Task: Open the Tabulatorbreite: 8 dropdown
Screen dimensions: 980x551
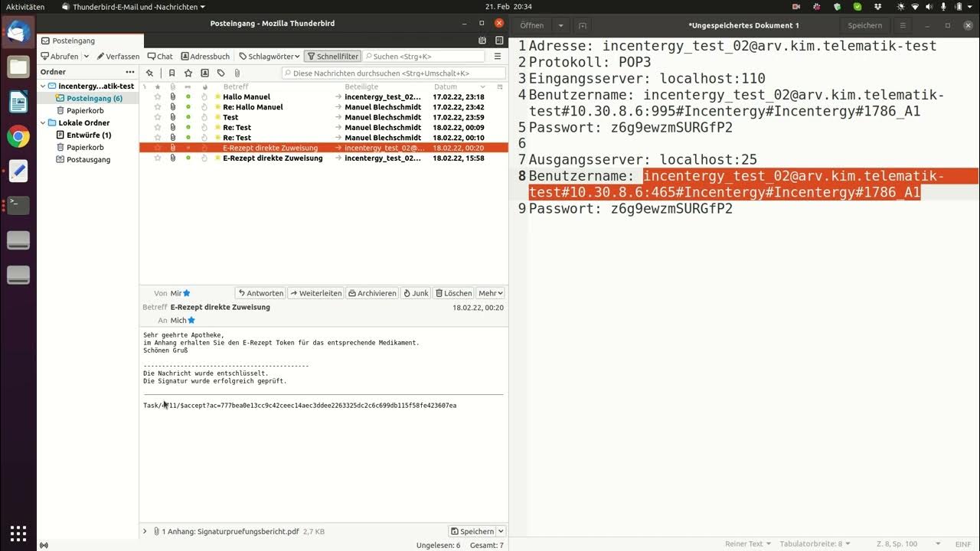Action: (x=815, y=543)
